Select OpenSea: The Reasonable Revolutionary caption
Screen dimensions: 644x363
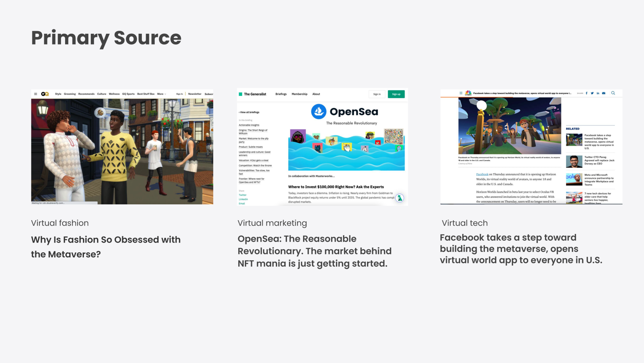pyautogui.click(x=314, y=251)
